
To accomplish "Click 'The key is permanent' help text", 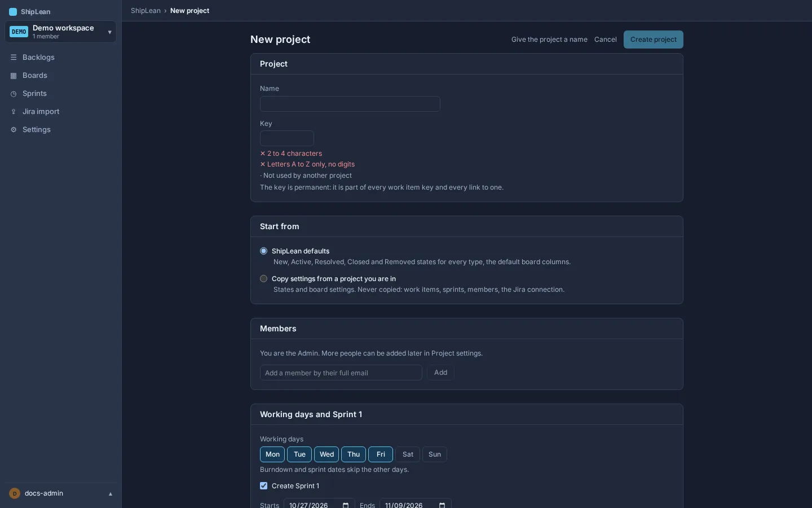I will (x=382, y=187).
